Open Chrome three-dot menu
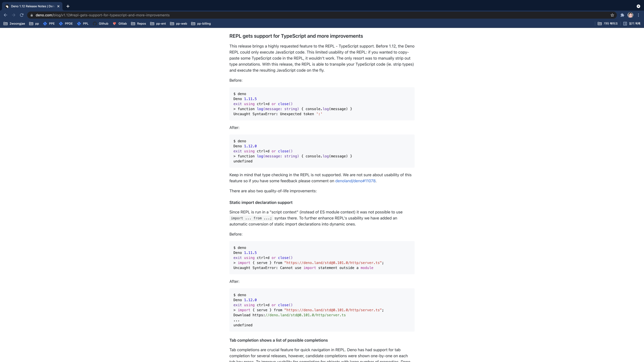The height and width of the screenshot is (362, 644). pos(639,15)
